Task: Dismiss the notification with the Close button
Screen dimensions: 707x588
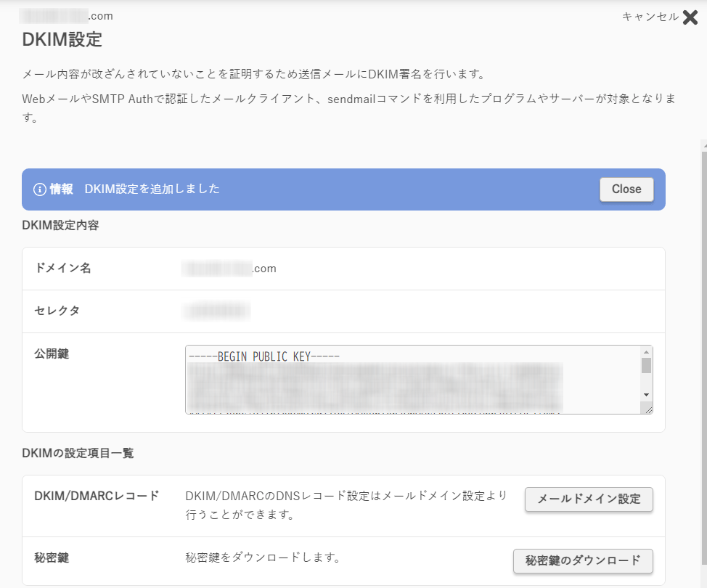Action: [626, 189]
